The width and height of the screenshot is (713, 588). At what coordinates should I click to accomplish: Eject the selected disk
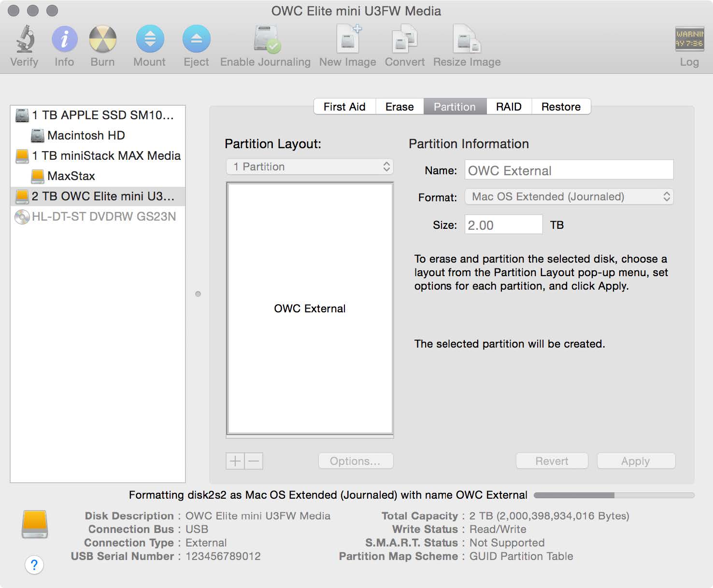196,43
